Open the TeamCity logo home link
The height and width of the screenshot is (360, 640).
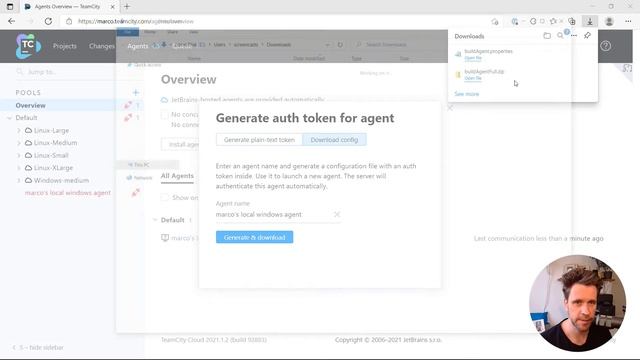pos(28,46)
